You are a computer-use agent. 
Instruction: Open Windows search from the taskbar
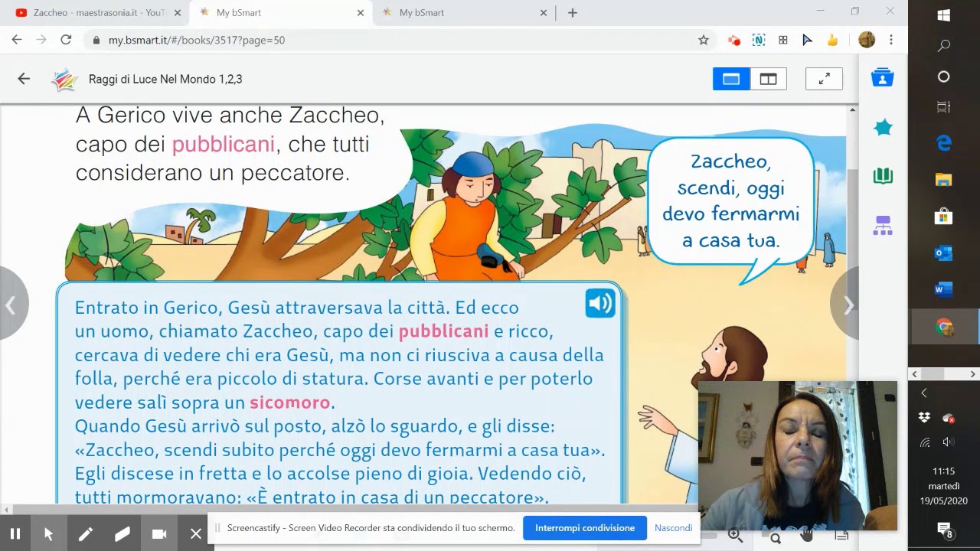(943, 46)
